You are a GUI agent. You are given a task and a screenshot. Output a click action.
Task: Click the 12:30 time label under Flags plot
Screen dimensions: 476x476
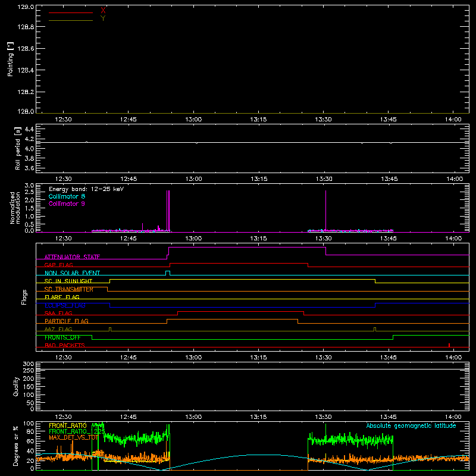pyautogui.click(x=63, y=358)
